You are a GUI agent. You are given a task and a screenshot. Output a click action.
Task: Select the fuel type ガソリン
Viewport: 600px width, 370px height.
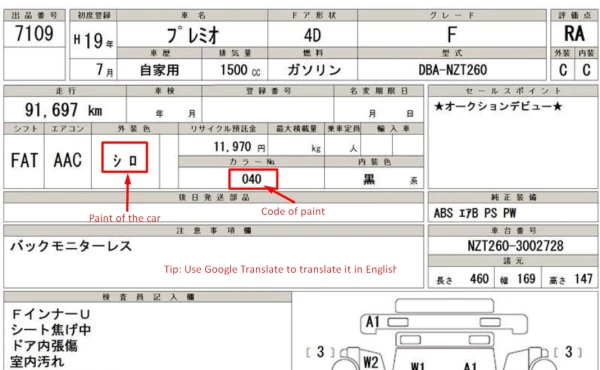[314, 70]
